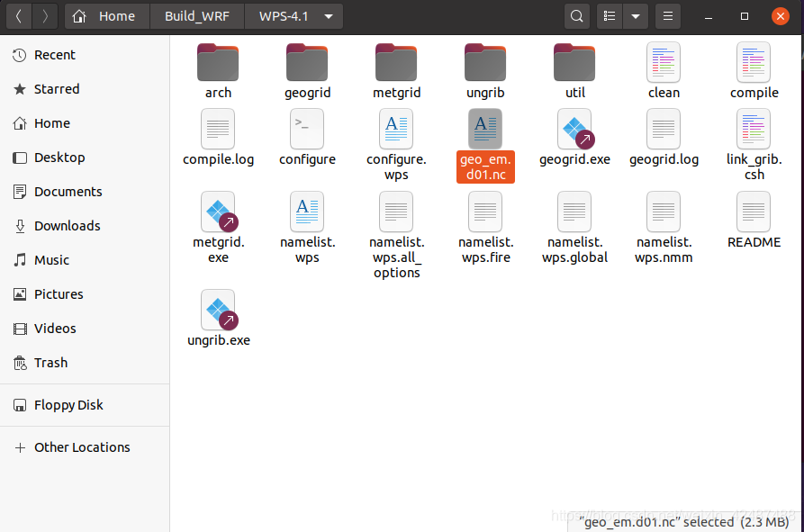Select the namelist.wps.fire file
Viewport: 804px width, 532px height.
pos(485,228)
